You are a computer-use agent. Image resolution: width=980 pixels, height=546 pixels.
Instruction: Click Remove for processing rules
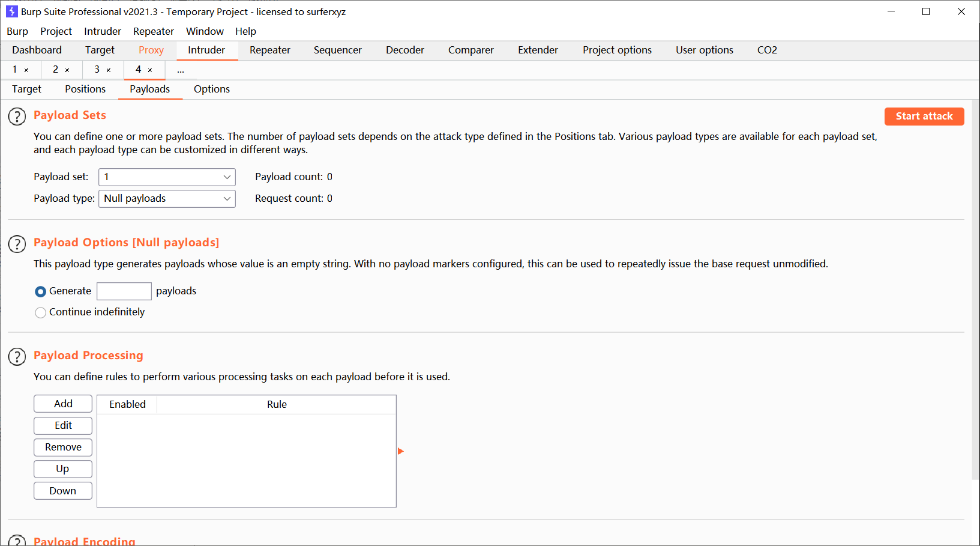coord(63,447)
